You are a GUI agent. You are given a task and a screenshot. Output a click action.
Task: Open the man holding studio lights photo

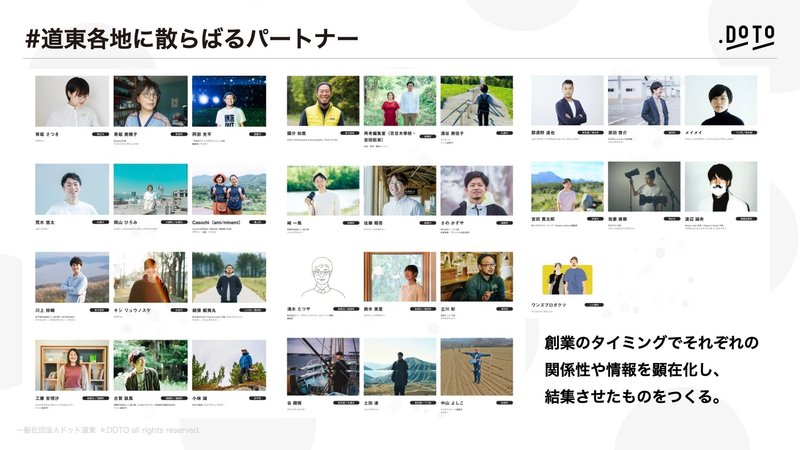[644, 187]
